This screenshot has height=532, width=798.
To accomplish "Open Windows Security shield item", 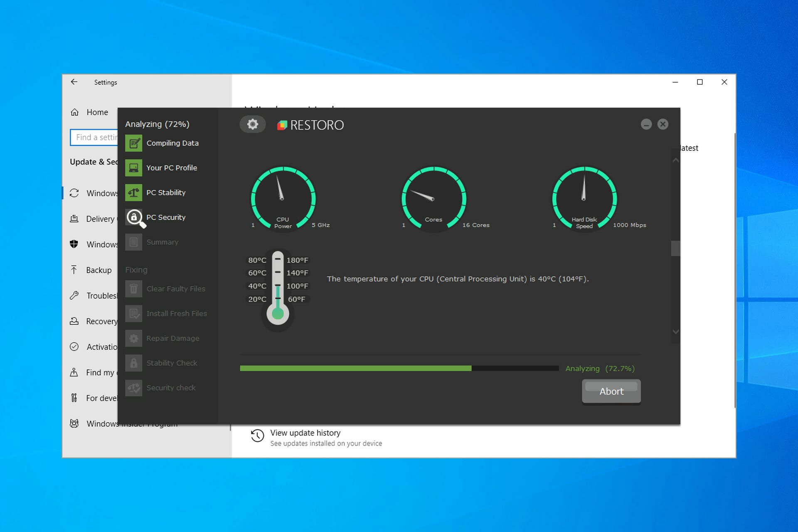I will point(94,244).
